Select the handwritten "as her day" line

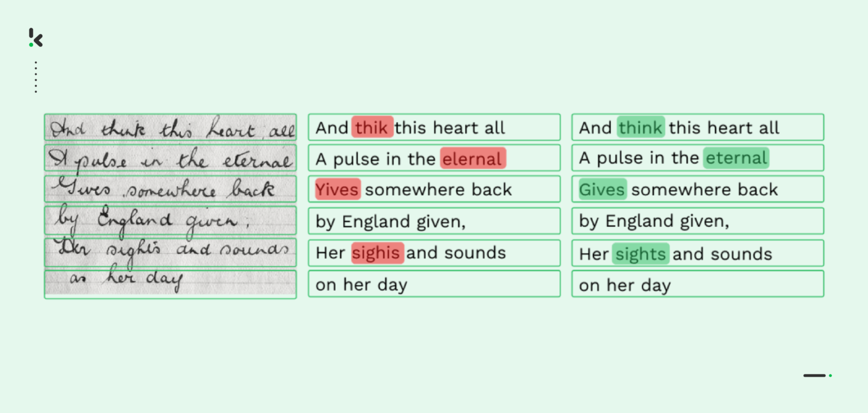[x=170, y=283]
